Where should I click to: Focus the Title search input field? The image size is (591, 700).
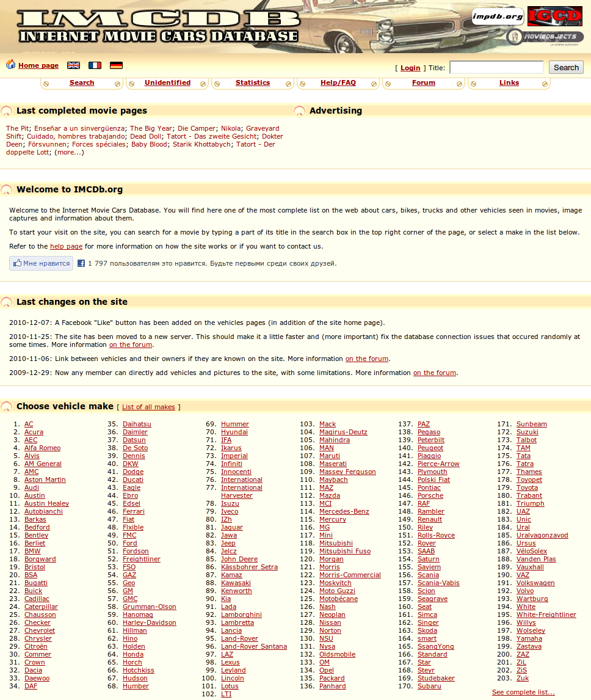point(496,68)
